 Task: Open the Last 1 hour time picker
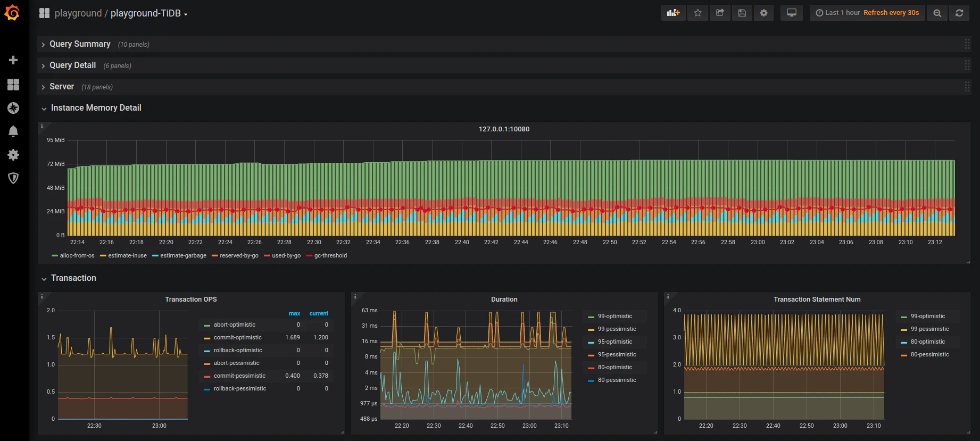(867, 13)
